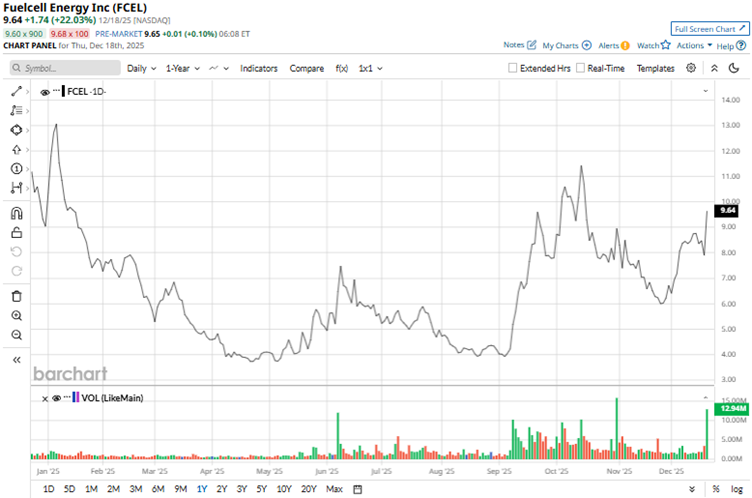The image size is (752, 498).
Task: Expand the Actions dropdown menu
Action: tap(694, 45)
